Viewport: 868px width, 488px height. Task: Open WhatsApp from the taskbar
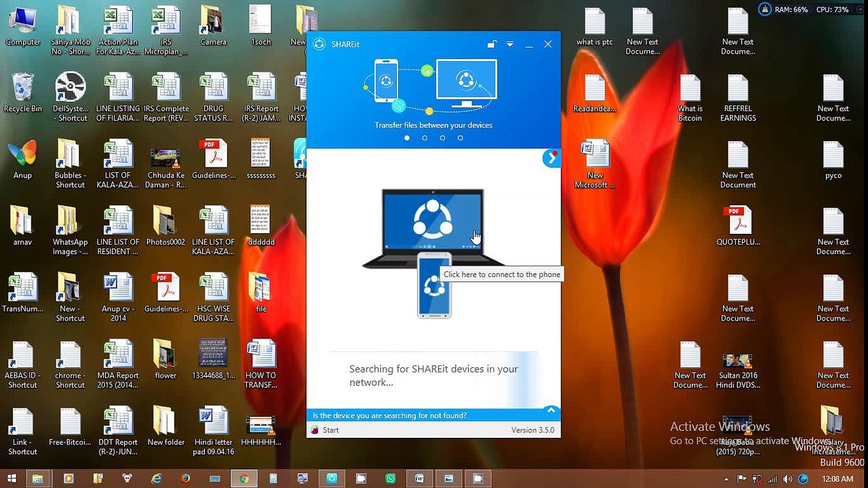tap(390, 479)
